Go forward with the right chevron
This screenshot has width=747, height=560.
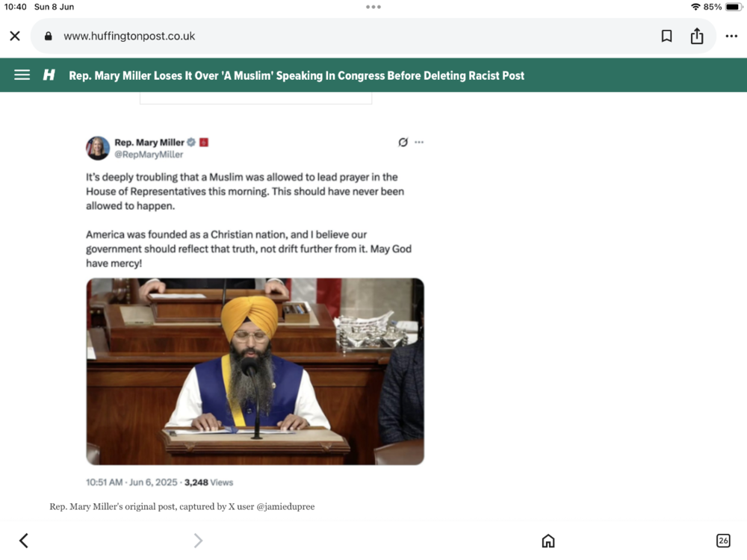tap(198, 541)
